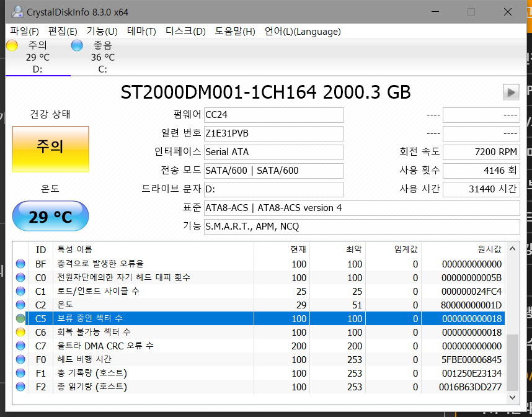Viewport: 532px width, 417px height.
Task: Click the 원시값 column header
Action: click(x=463, y=249)
